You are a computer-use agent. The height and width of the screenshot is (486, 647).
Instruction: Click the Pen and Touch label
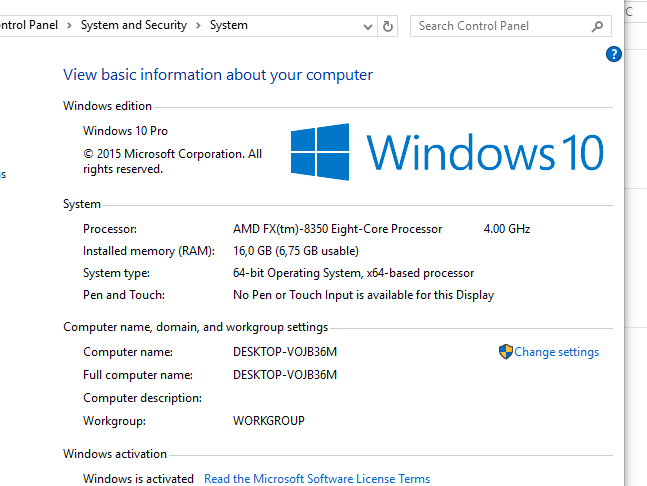pos(124,295)
